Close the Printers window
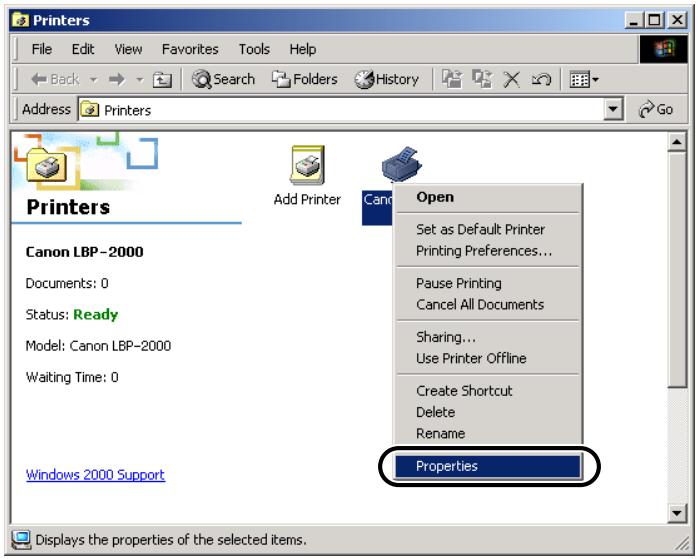Screen dimensions: 698x559 [677, 20]
